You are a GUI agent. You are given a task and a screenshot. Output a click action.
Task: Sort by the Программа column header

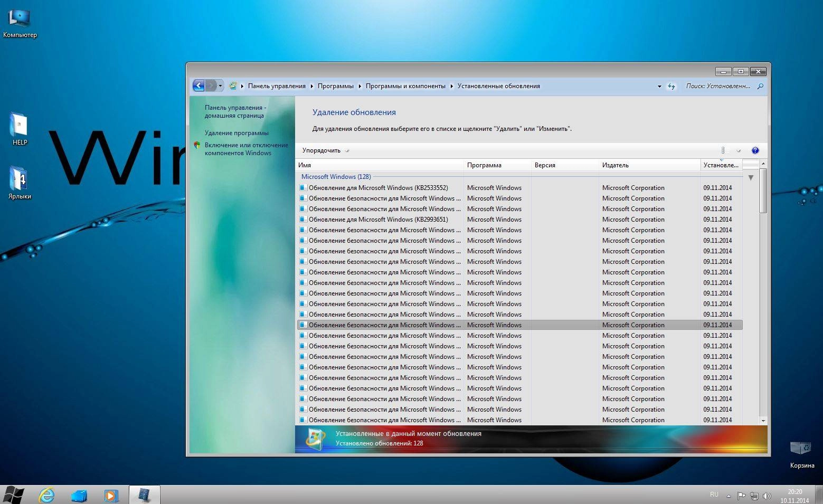(x=497, y=165)
